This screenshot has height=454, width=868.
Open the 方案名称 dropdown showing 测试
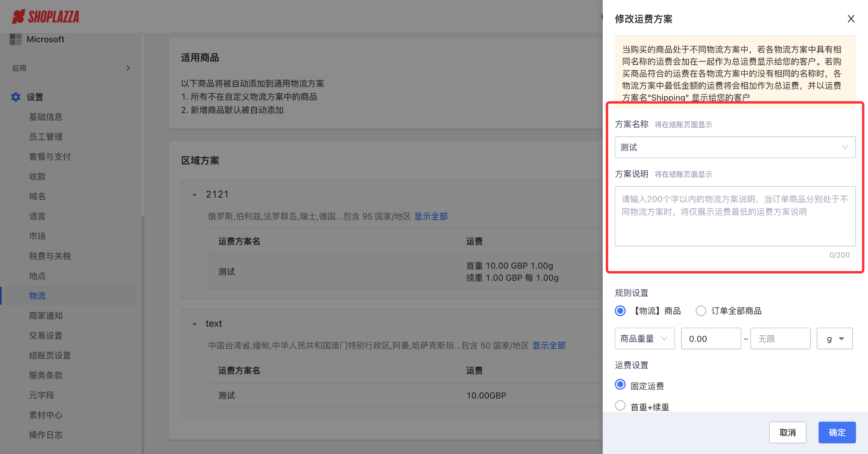[x=735, y=147]
